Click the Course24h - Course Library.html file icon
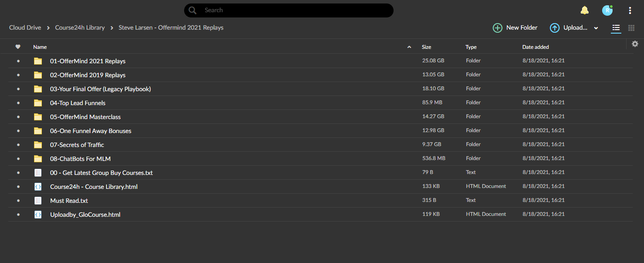The height and width of the screenshot is (263, 644). 38,187
